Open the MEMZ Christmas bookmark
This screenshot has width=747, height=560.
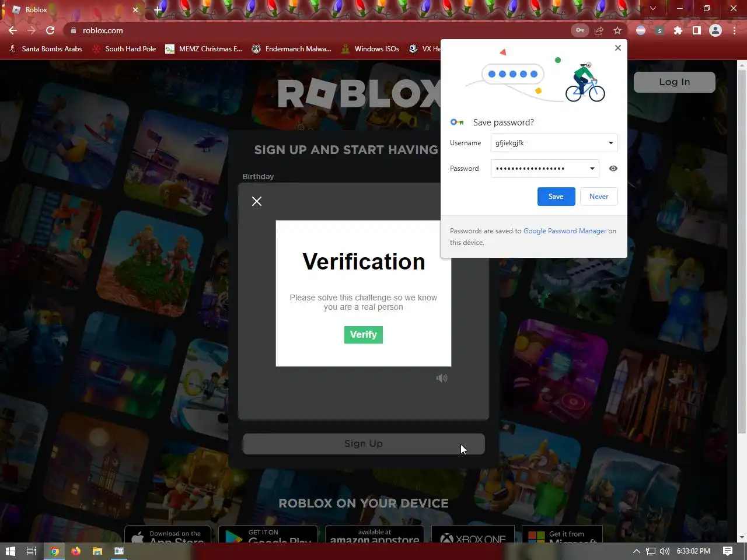[204, 49]
